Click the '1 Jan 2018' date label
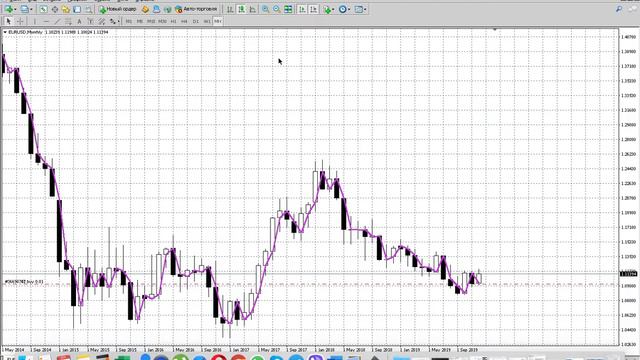Viewport: 640px width, 360px height. coord(324,350)
